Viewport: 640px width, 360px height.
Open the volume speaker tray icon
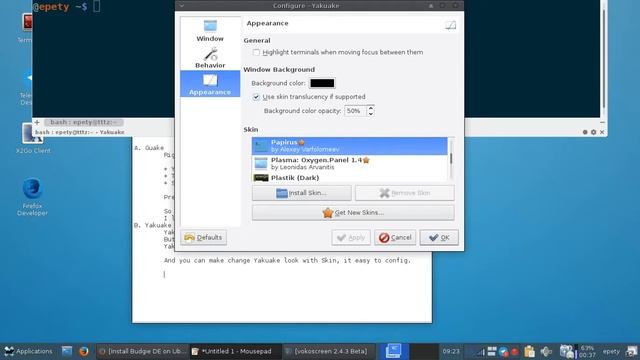(546, 351)
